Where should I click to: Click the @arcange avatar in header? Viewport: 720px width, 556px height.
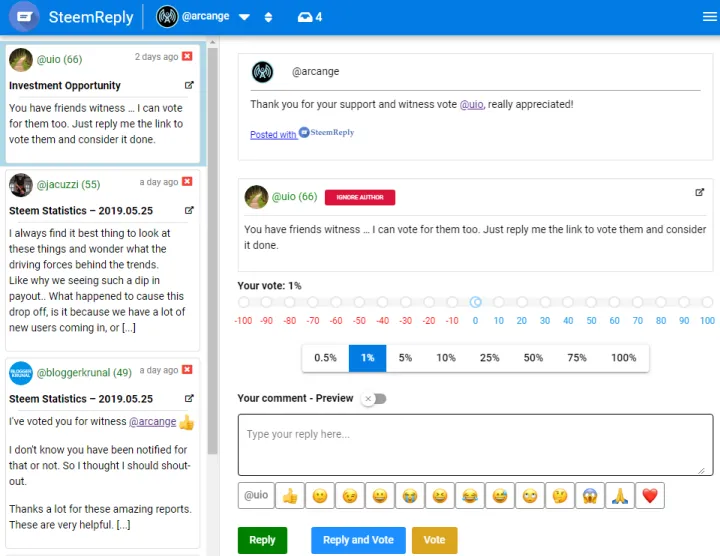[x=167, y=17]
